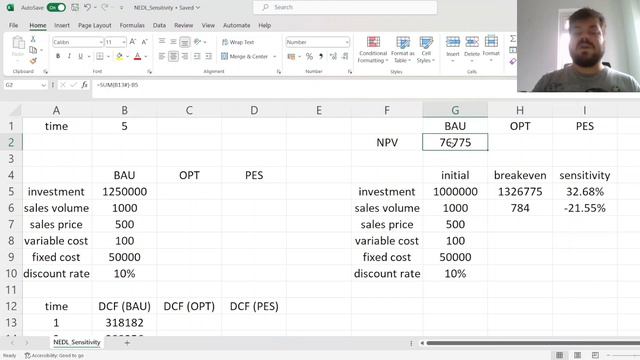
Task: Open Merge & Center dropdown arrow
Action: click(x=275, y=56)
